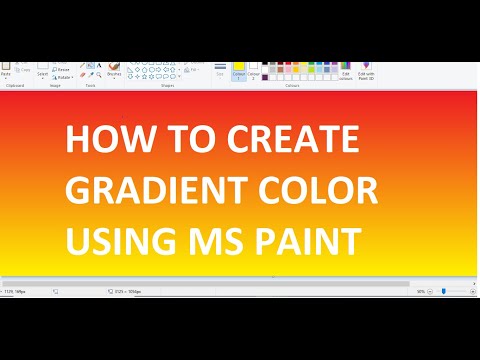Pick the blue-grey palette colour
The image size is (480, 360).
click(x=327, y=70)
